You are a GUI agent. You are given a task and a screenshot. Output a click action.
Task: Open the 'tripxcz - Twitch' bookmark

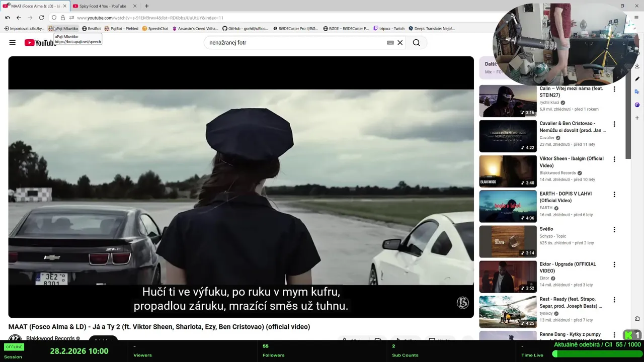[x=389, y=29]
